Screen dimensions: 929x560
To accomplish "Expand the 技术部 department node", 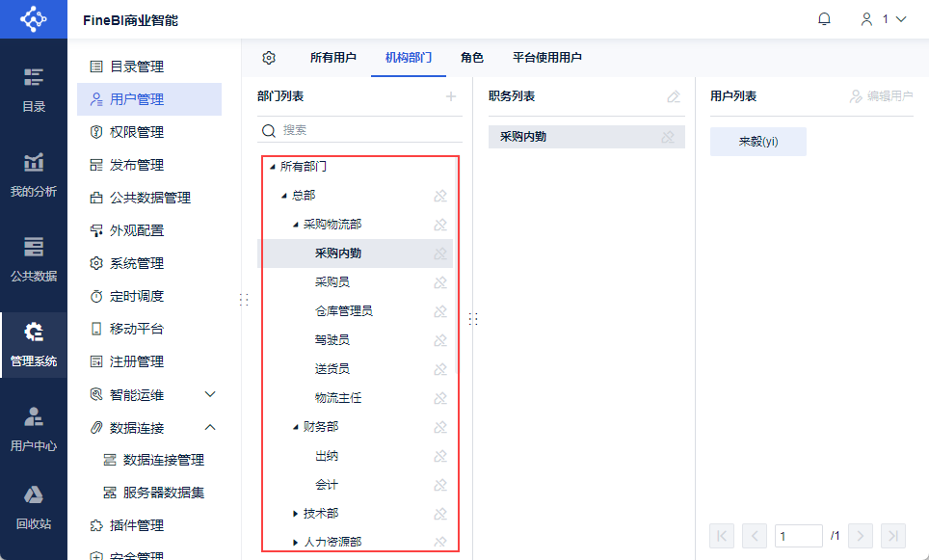I will coord(296,514).
